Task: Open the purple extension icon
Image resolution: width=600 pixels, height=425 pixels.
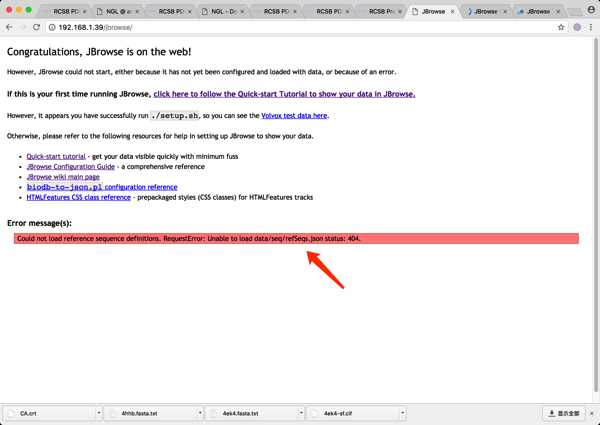Action: (x=577, y=27)
